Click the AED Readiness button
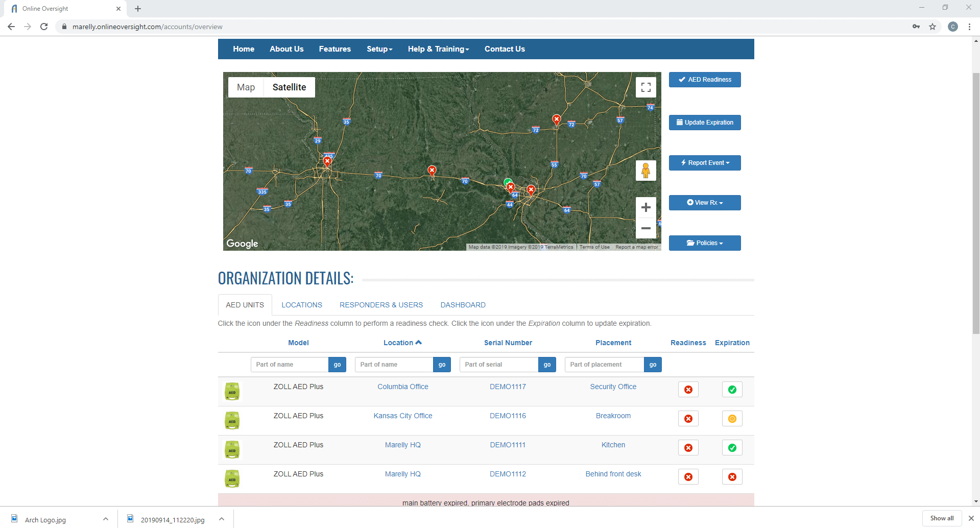 pyautogui.click(x=705, y=80)
